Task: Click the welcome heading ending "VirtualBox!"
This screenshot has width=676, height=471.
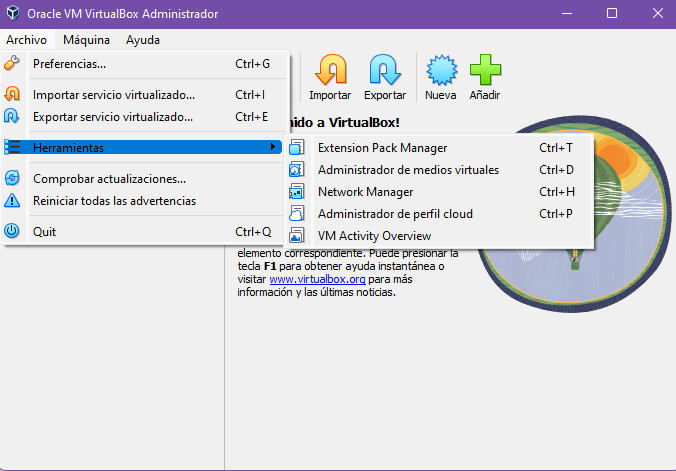Action: (x=344, y=122)
